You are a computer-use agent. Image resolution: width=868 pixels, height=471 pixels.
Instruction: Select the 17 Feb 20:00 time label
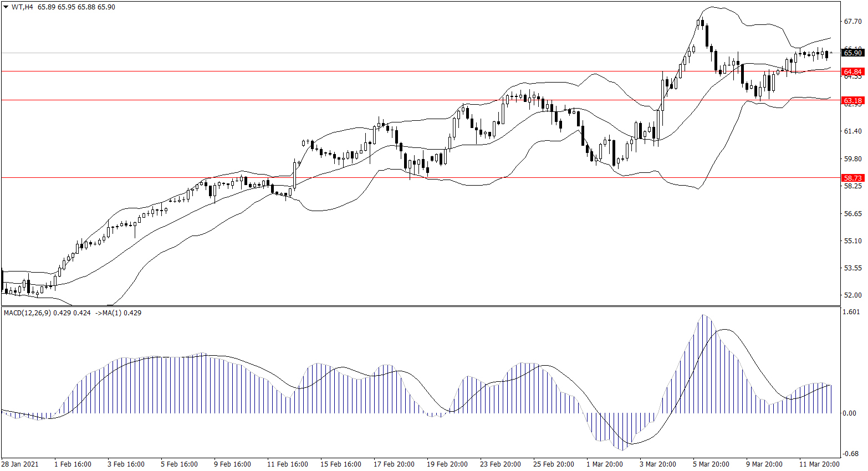394,464
